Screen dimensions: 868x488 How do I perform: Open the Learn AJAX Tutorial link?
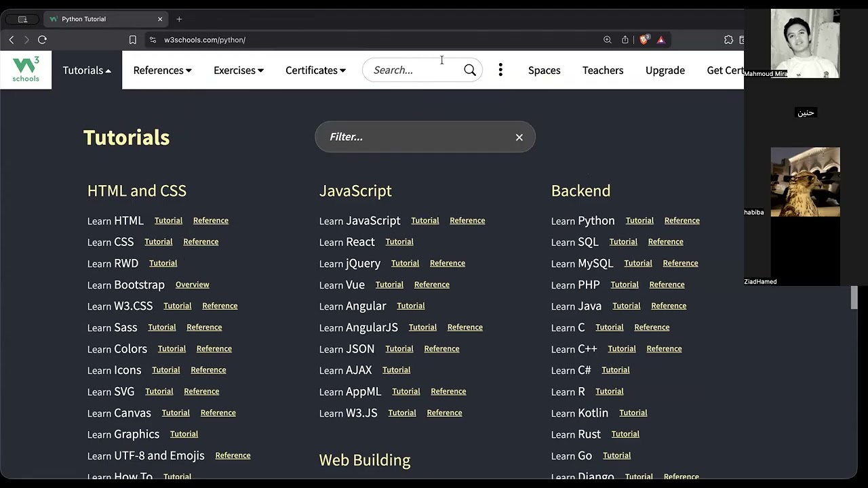tap(397, 370)
